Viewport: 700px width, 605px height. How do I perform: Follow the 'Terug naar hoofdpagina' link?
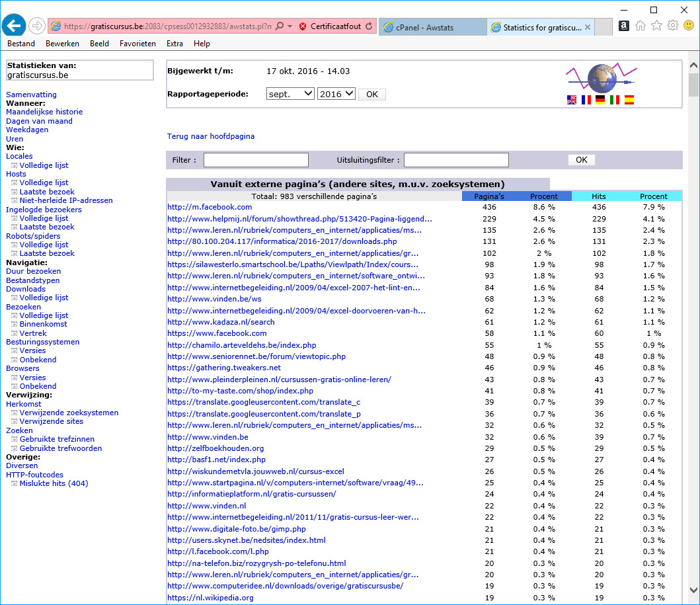pyautogui.click(x=211, y=136)
